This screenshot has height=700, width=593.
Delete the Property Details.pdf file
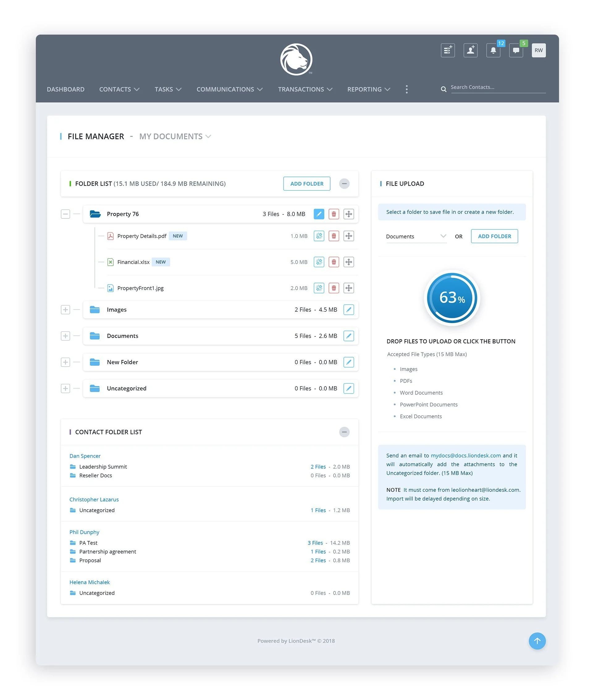[334, 236]
